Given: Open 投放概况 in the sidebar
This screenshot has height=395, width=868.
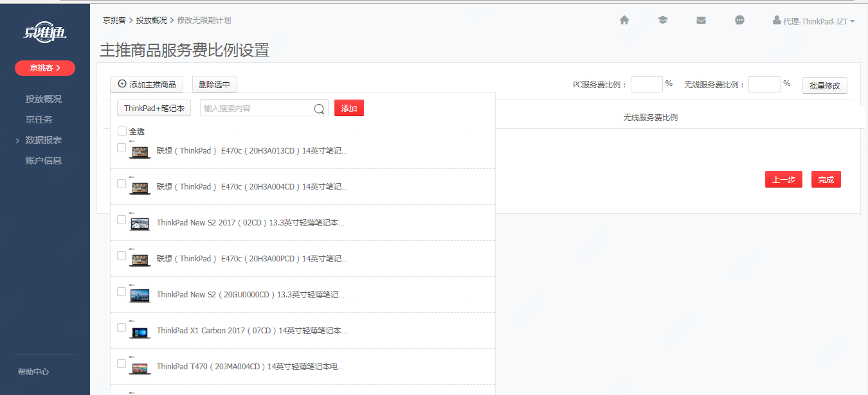Looking at the screenshot, I should (44, 99).
